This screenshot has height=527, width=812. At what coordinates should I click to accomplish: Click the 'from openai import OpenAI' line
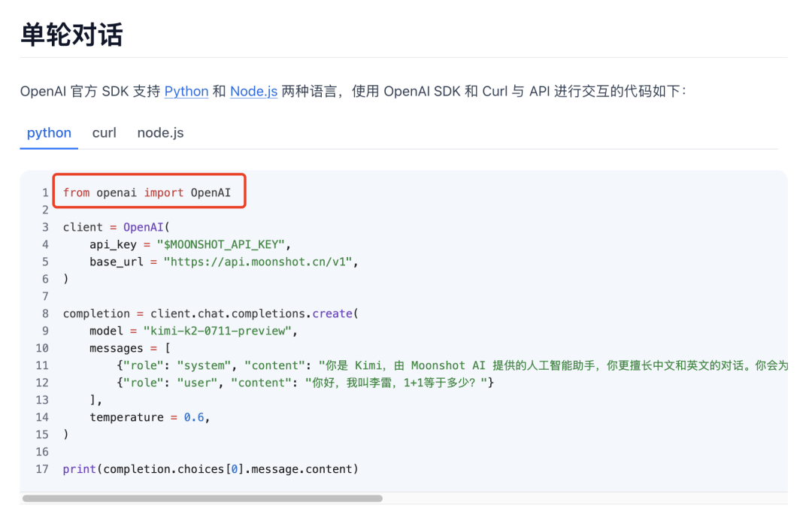[147, 192]
